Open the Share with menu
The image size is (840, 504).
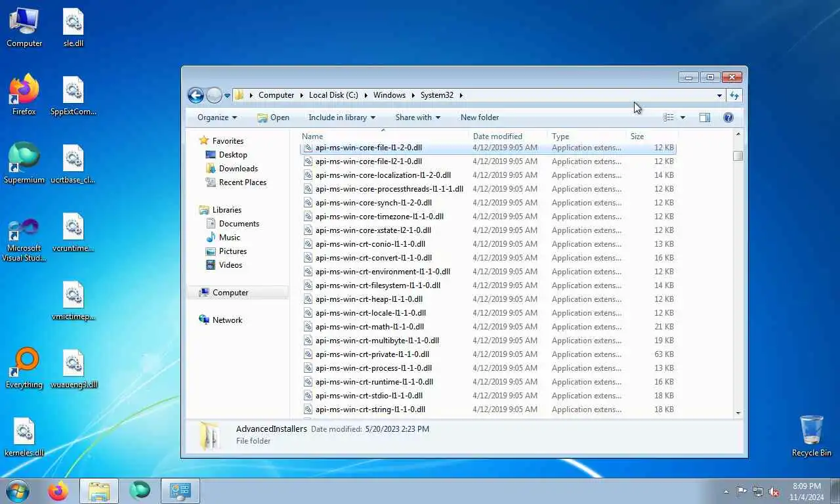[418, 117]
